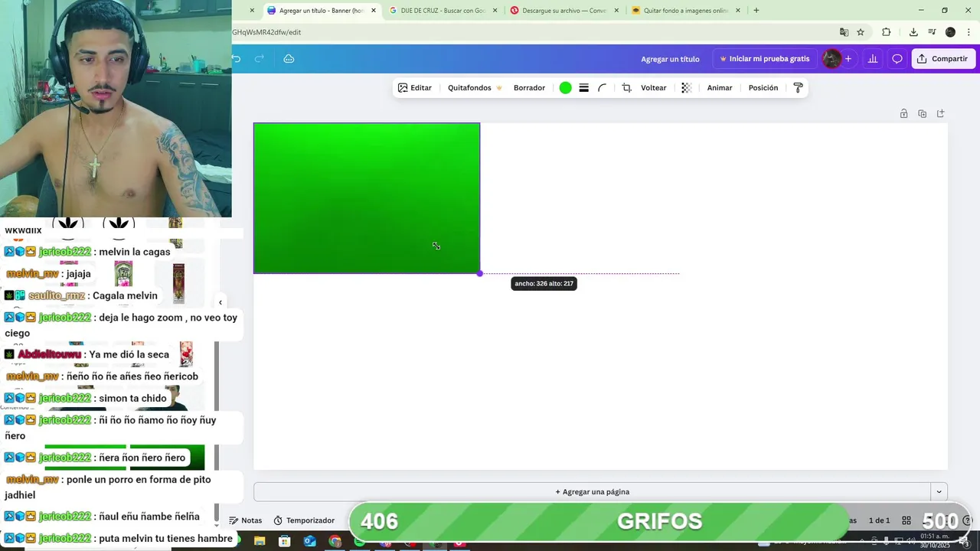Open the Canva profile avatar
This screenshot has height=551, width=980.
(831, 59)
